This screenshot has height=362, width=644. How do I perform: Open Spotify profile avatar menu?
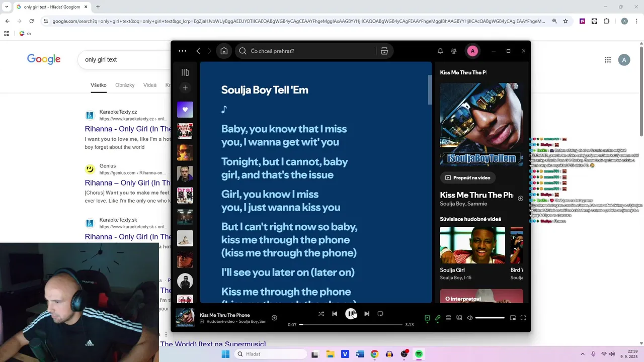click(472, 51)
